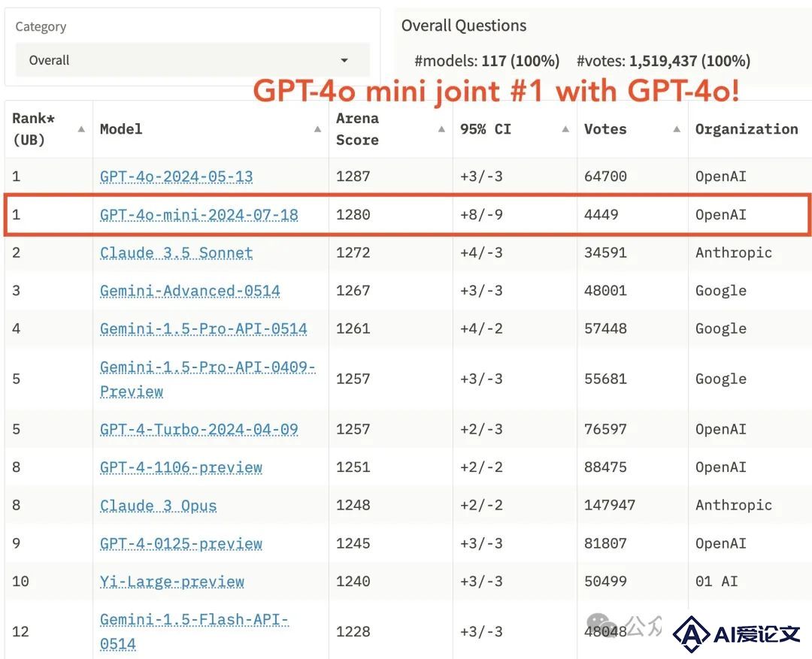Click votes value 88475
The height and width of the screenshot is (659, 812).
[x=605, y=467]
